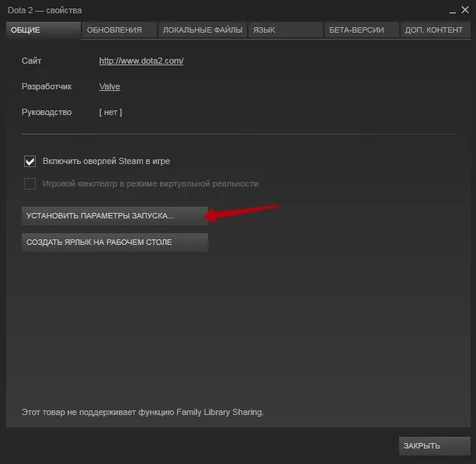Minimize the Dota 2 properties window

pyautogui.click(x=453, y=11)
